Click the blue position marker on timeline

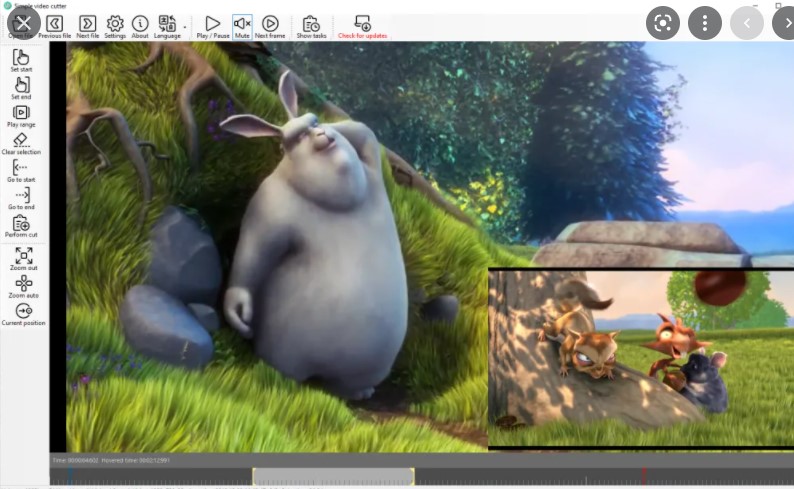[70, 476]
